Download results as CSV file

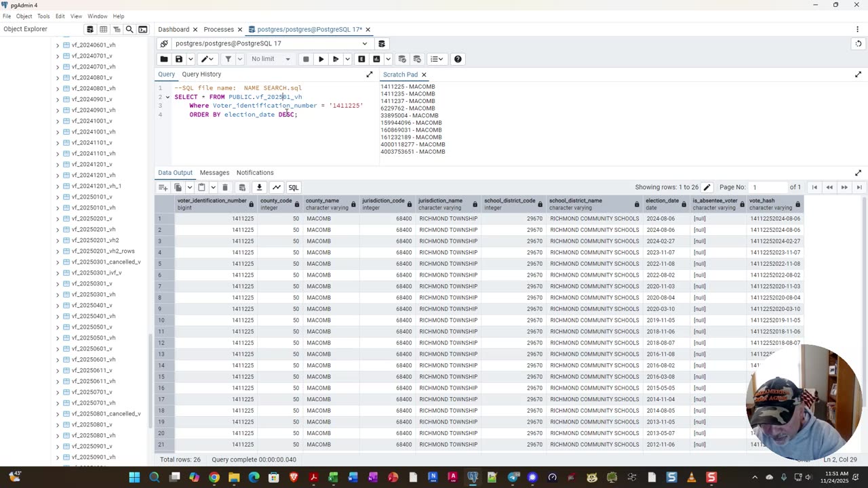[259, 187]
